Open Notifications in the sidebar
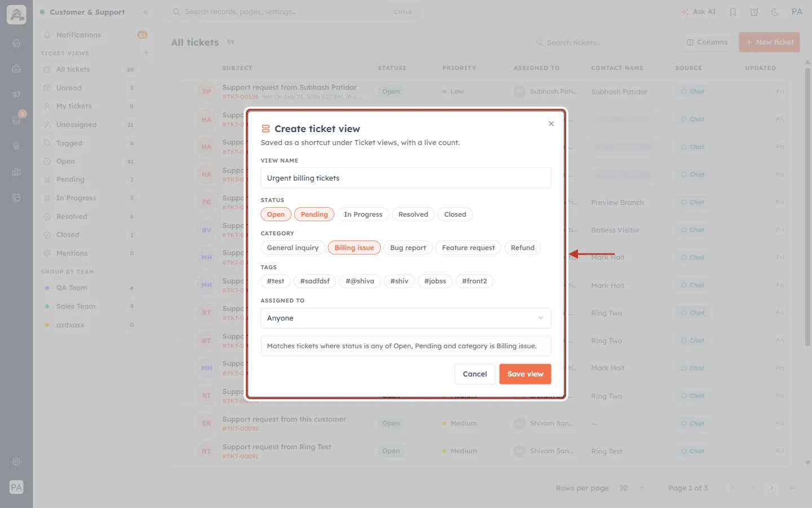 (95, 35)
